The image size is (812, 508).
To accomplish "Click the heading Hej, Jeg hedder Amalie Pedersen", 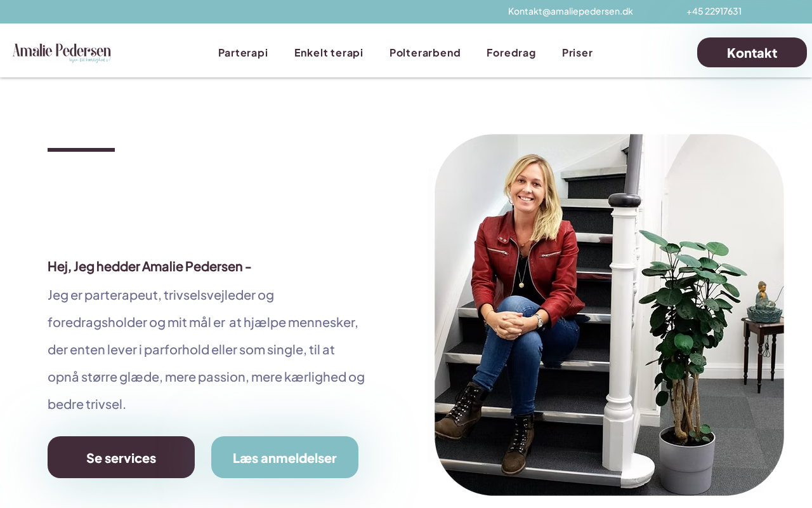I will pos(149,267).
